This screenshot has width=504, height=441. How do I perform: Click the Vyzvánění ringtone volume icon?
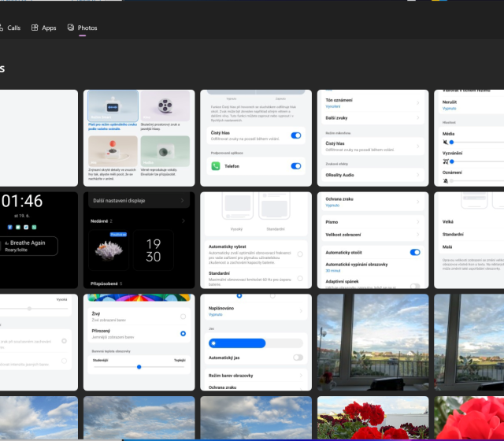point(445,161)
